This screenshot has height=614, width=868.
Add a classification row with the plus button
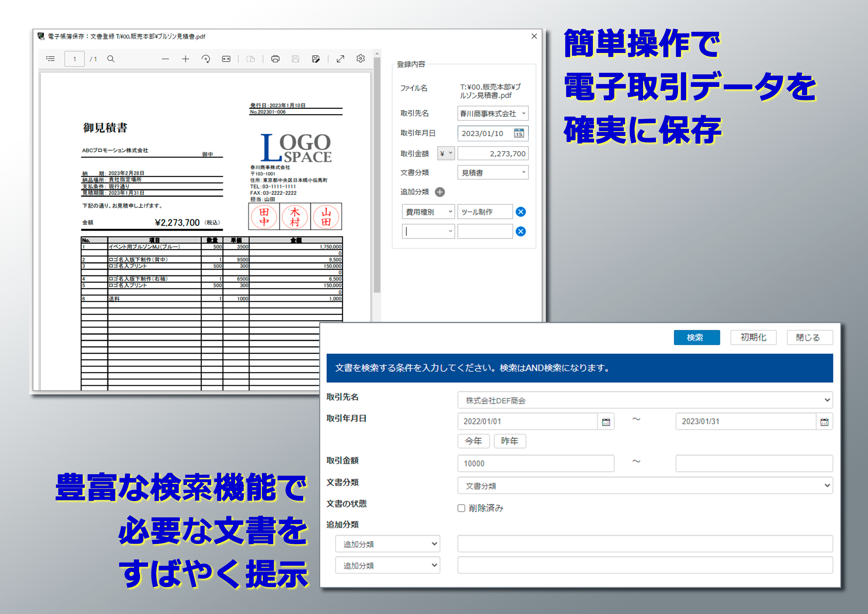440,192
